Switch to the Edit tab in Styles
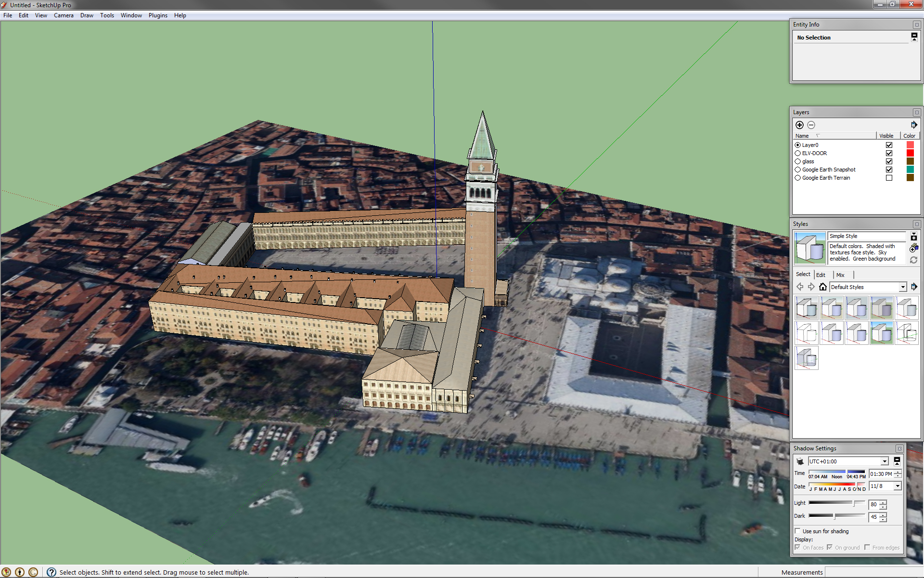The image size is (924, 578). pos(821,275)
